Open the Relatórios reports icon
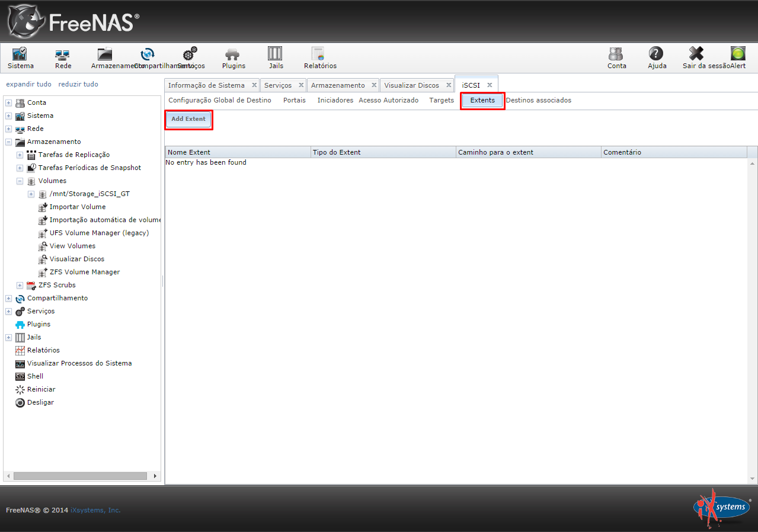The image size is (758, 532). pos(319,55)
